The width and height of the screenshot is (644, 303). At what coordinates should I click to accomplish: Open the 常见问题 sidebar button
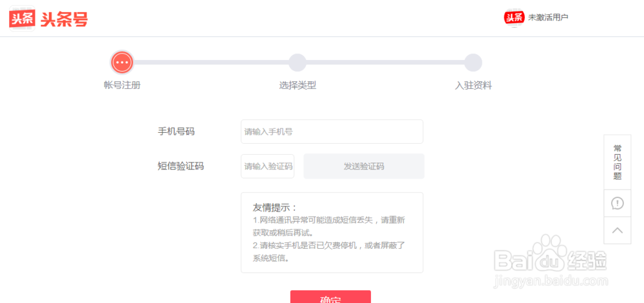pyautogui.click(x=618, y=162)
